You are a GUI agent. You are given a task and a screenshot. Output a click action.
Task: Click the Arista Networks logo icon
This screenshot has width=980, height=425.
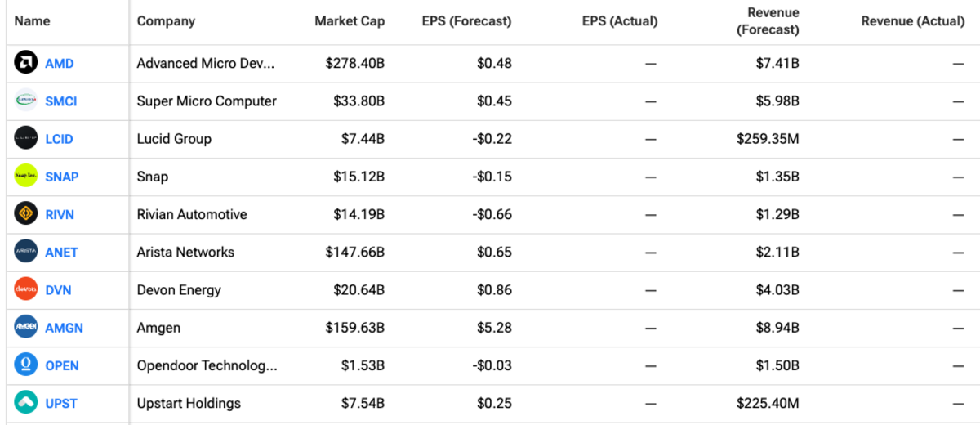tap(26, 252)
